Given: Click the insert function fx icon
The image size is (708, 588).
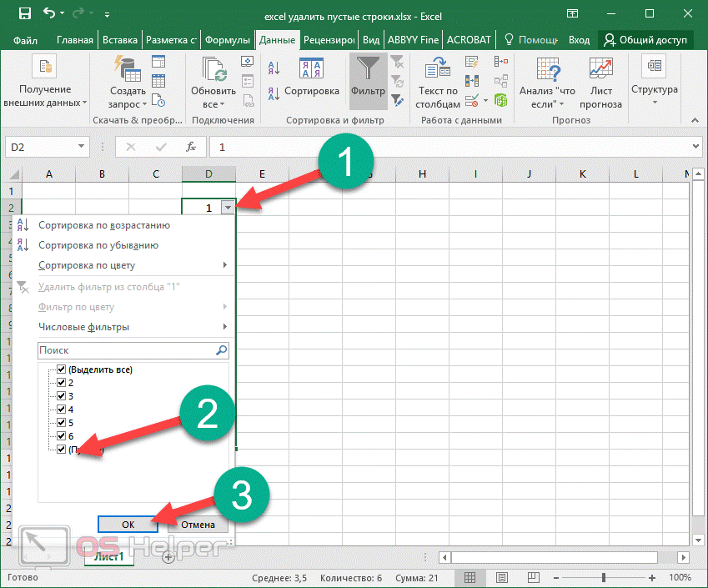Looking at the screenshot, I should [191, 147].
